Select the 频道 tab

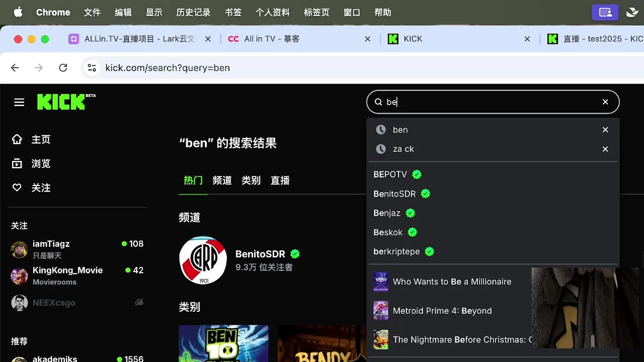[222, 180]
